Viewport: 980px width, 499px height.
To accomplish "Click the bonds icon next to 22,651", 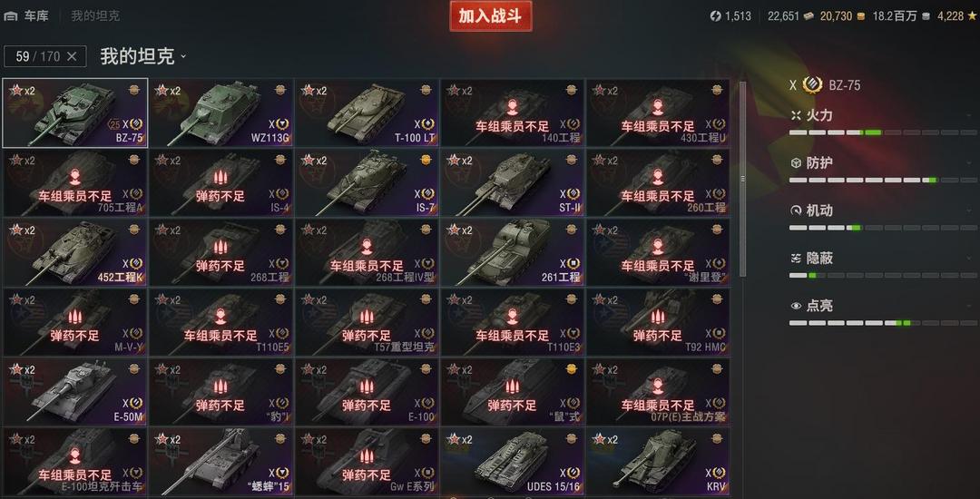I will click(x=808, y=16).
